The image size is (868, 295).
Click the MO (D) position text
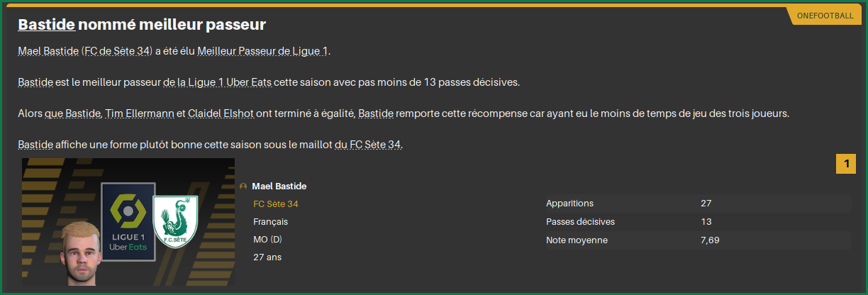click(267, 240)
